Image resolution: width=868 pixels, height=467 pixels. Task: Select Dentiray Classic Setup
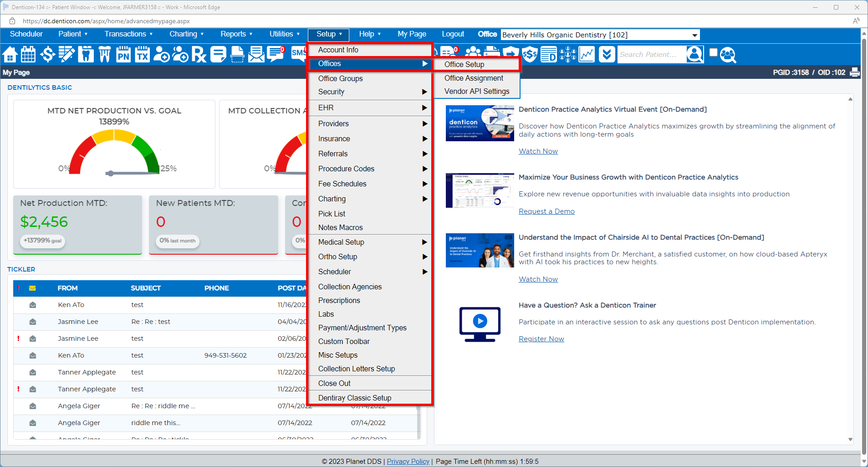pyautogui.click(x=370, y=398)
